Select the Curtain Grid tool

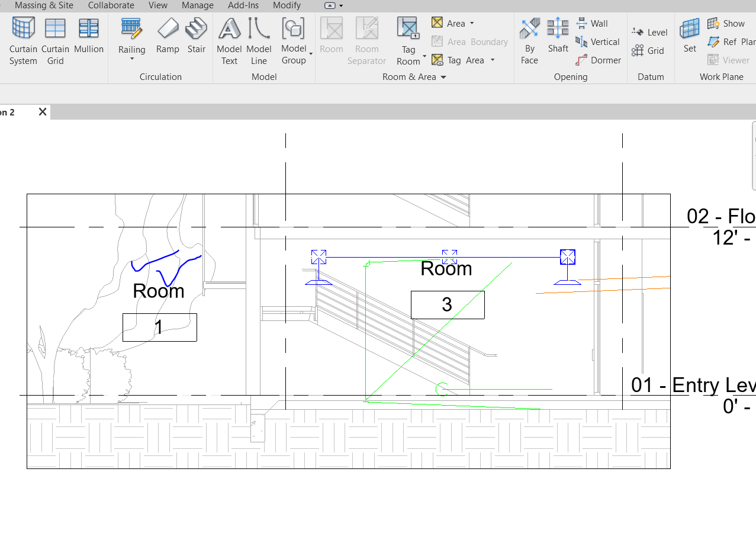tap(55, 40)
